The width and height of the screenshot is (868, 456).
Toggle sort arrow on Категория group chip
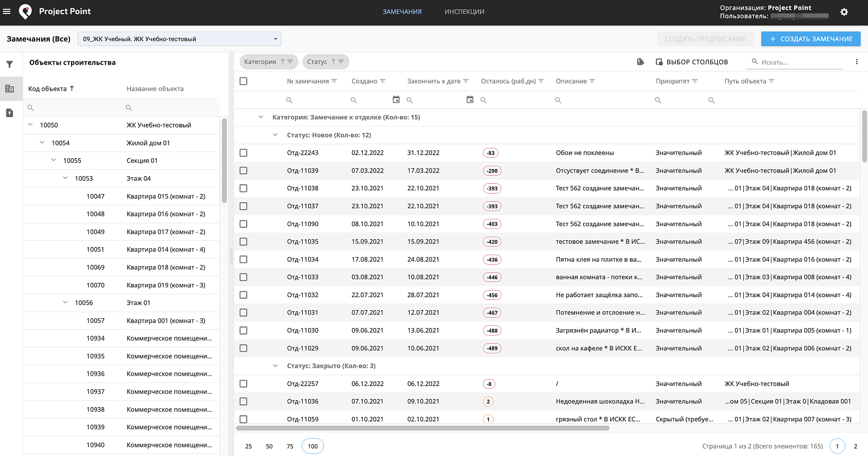pyautogui.click(x=283, y=62)
